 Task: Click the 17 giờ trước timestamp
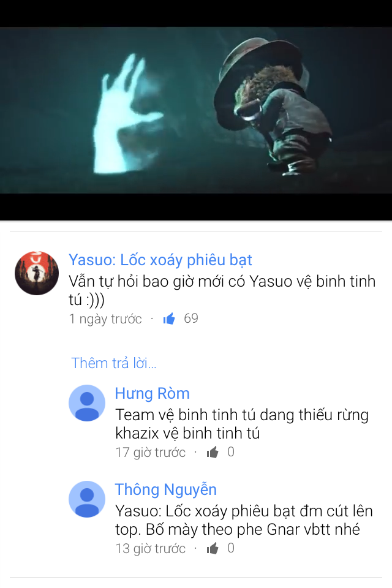(151, 453)
